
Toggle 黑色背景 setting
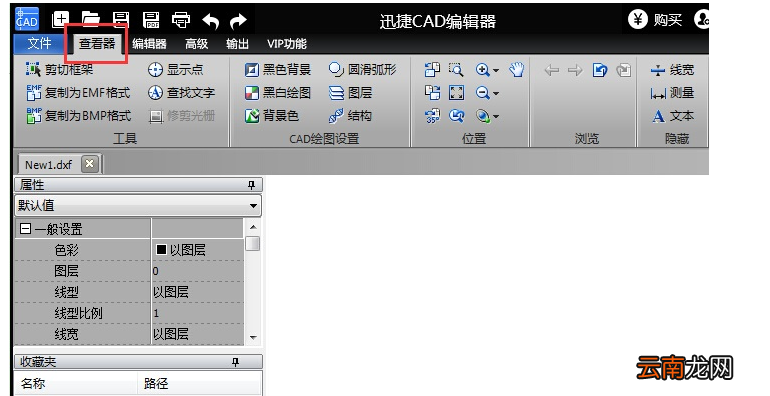pyautogui.click(x=278, y=70)
